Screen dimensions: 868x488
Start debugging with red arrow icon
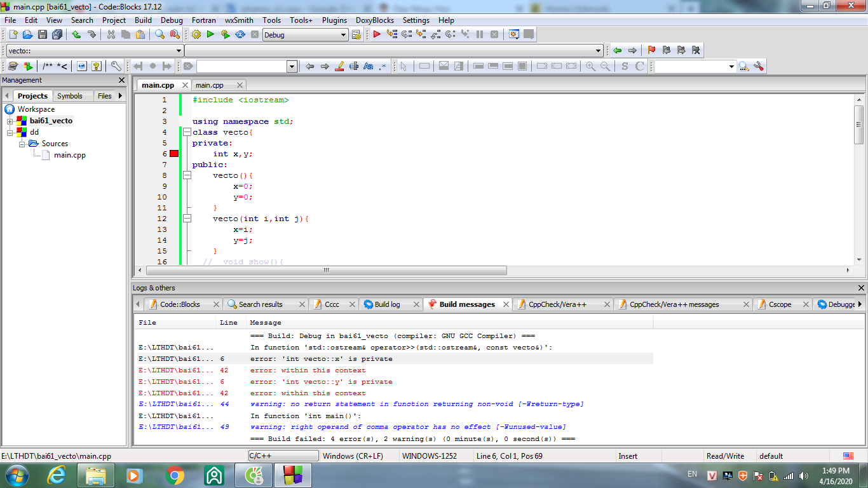(x=377, y=35)
